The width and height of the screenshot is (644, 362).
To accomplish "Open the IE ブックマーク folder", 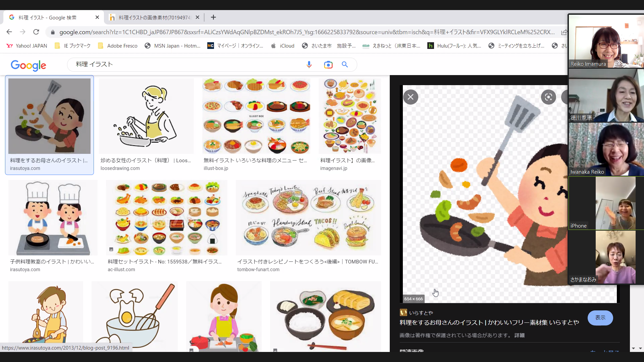I will (73, 46).
